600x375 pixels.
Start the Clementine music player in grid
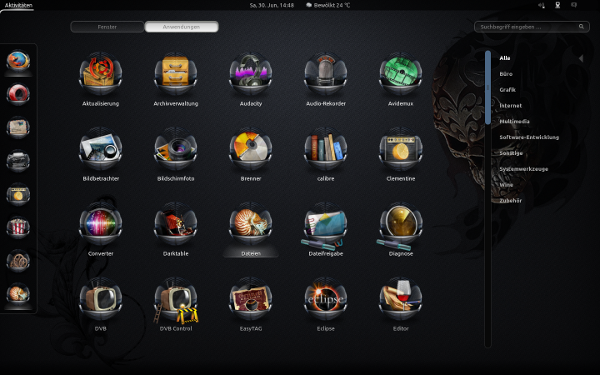click(401, 148)
